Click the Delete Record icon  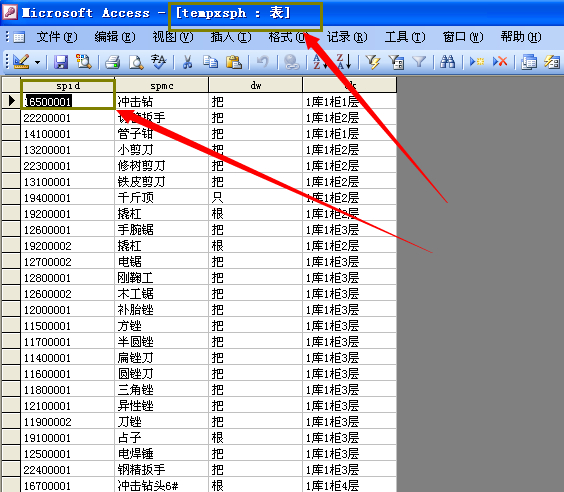(500, 62)
